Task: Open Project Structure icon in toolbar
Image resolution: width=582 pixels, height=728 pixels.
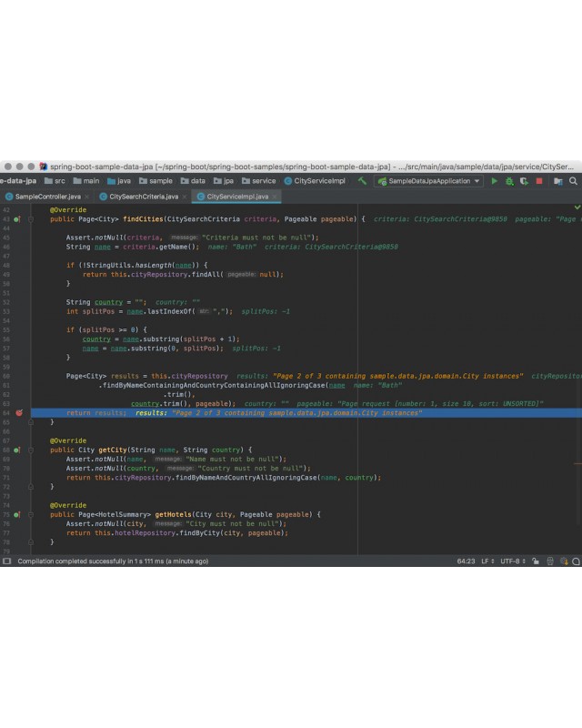Action: pyautogui.click(x=558, y=181)
